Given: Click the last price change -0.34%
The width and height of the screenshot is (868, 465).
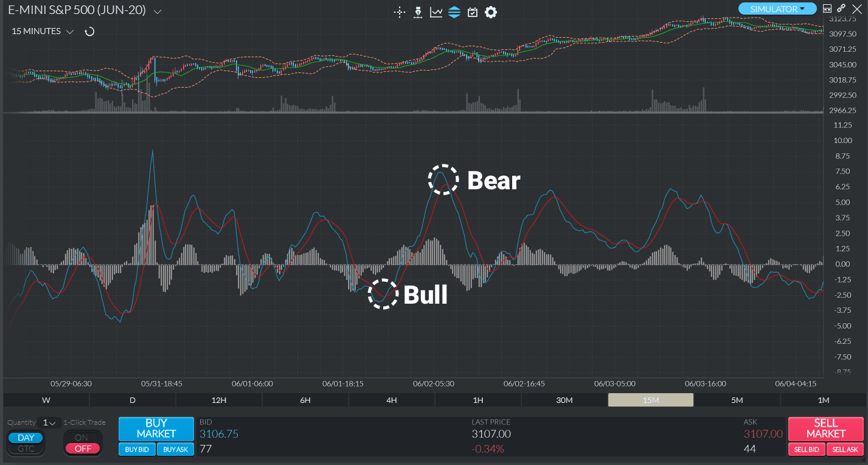Looking at the screenshot, I should [x=488, y=449].
